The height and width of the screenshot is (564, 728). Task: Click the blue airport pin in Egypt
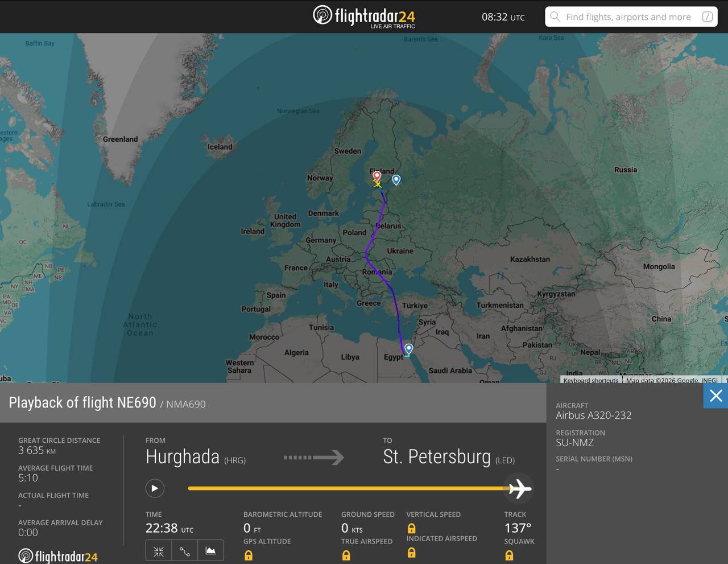tap(408, 349)
